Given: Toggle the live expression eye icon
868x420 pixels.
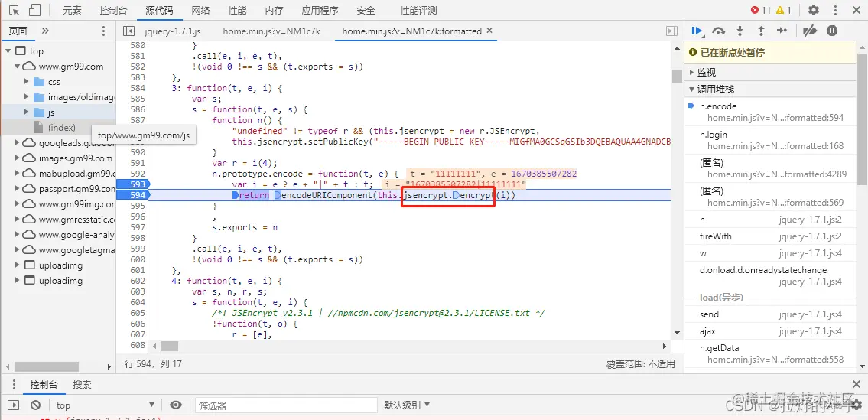Looking at the screenshot, I should pyautogui.click(x=176, y=405).
